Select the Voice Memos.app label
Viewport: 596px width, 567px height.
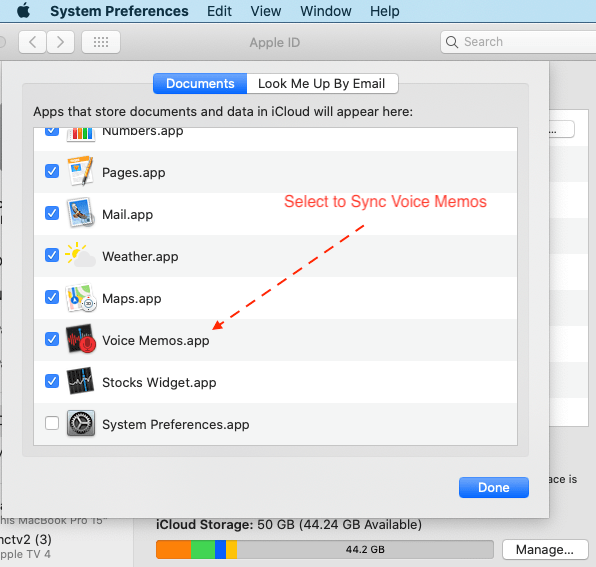click(x=156, y=341)
